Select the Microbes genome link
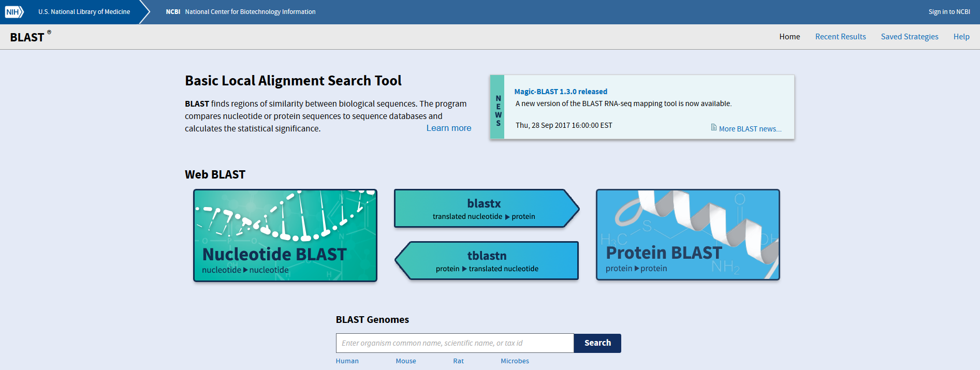This screenshot has width=980, height=370. click(x=515, y=361)
